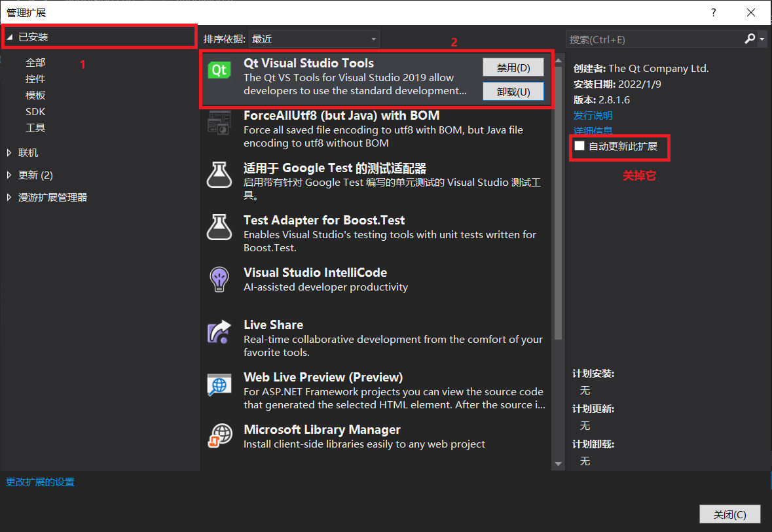Open the help question mark button
Image resolution: width=772 pixels, height=532 pixels.
point(714,12)
